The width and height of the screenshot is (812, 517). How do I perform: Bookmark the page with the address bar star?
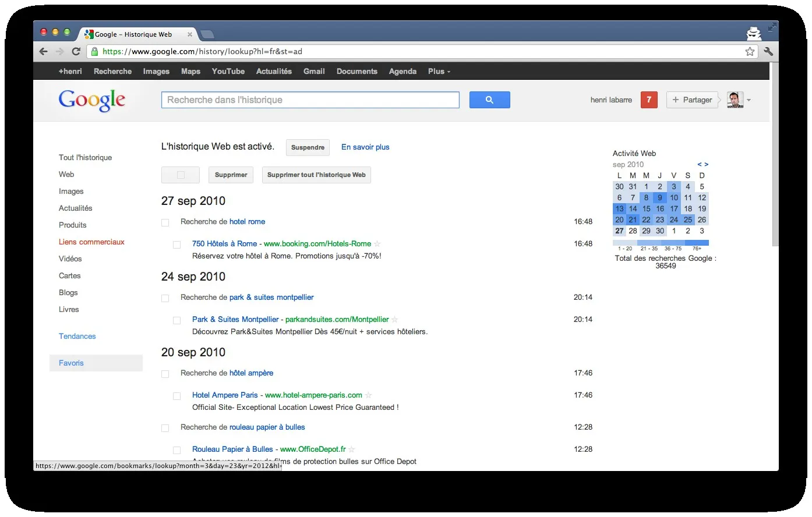(x=750, y=51)
